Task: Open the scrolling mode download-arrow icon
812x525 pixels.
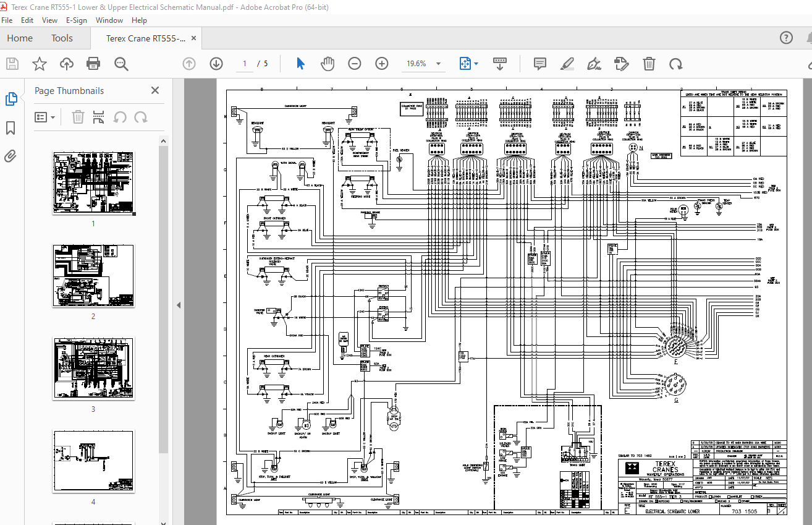Action: coord(500,64)
